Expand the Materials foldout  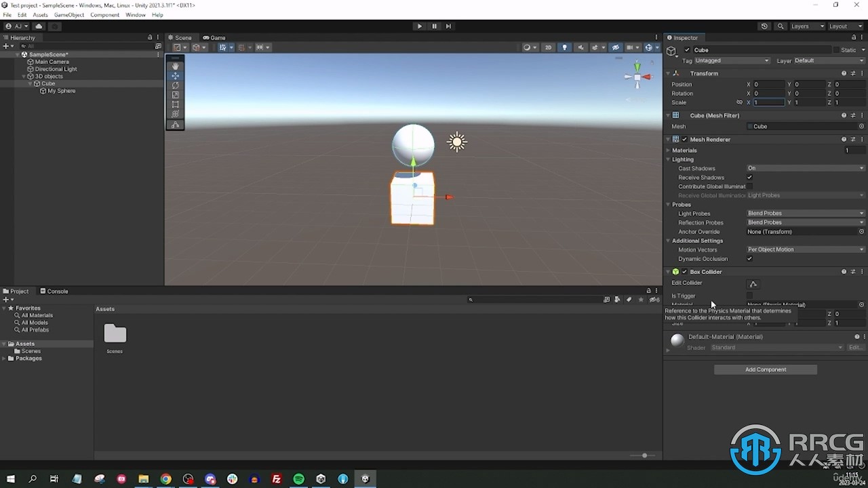[x=668, y=150]
